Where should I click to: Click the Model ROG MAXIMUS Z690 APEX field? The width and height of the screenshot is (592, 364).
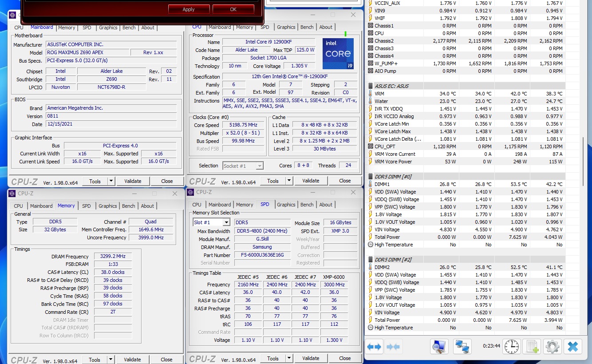pos(87,52)
